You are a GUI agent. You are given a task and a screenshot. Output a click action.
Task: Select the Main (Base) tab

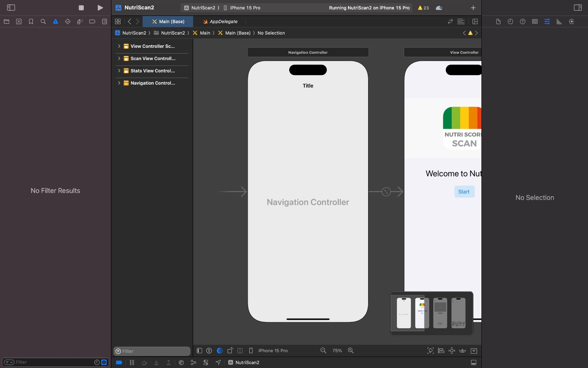click(168, 22)
